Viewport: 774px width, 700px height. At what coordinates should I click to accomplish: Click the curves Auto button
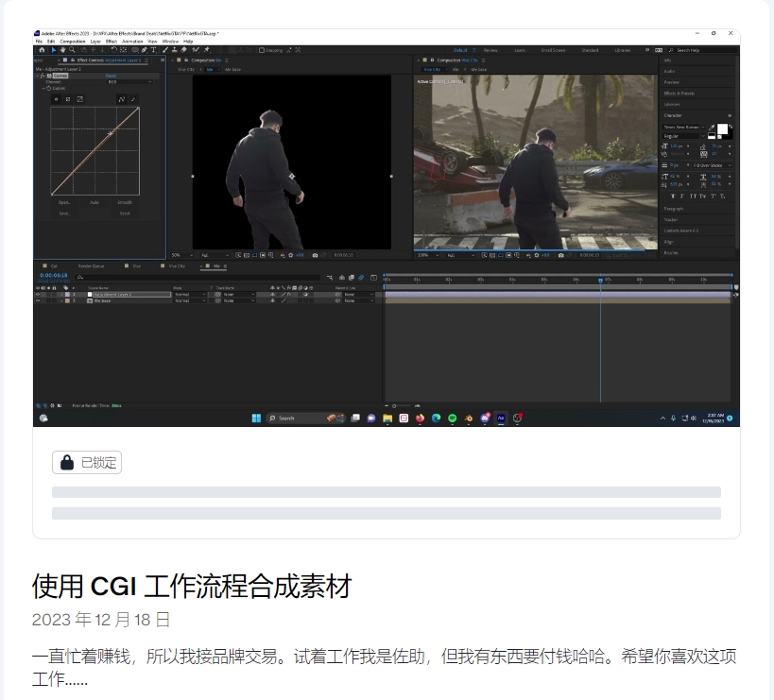coord(95,202)
